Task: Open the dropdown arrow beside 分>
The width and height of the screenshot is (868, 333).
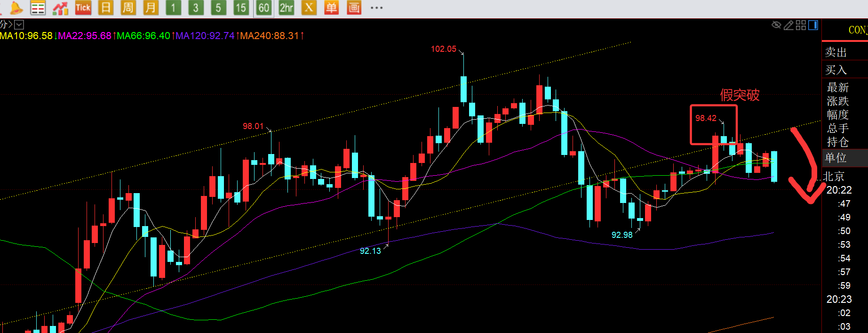Action: click(19, 24)
